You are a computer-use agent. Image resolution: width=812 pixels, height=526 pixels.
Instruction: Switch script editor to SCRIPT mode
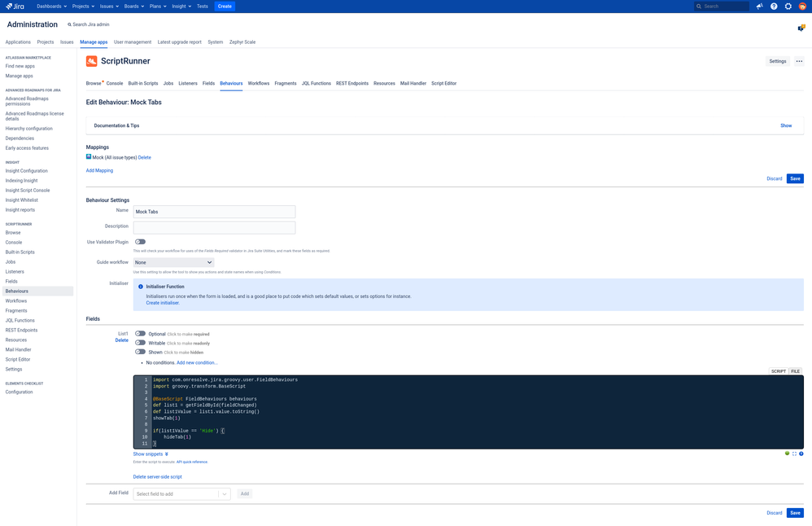tap(779, 371)
